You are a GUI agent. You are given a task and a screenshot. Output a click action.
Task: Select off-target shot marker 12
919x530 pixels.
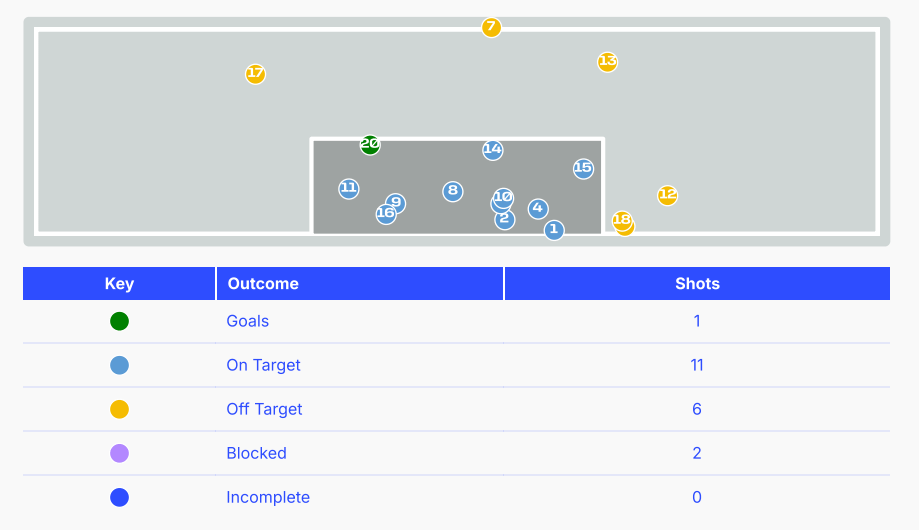coord(667,195)
